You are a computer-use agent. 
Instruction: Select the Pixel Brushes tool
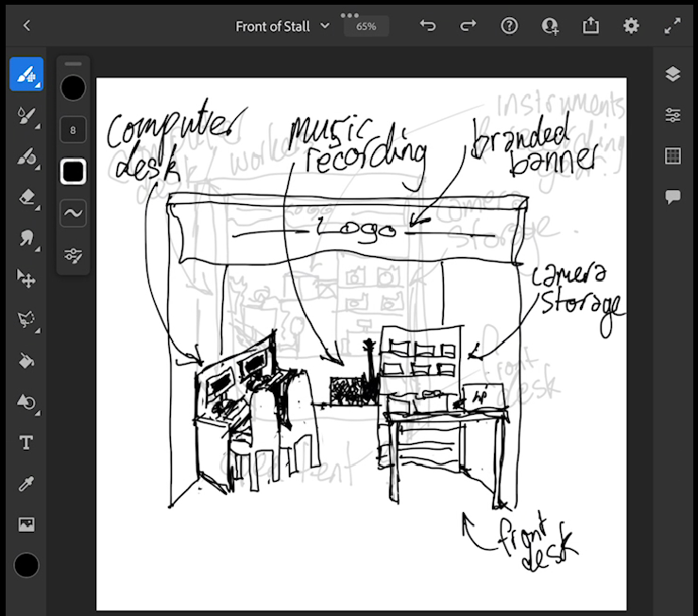coord(26,74)
